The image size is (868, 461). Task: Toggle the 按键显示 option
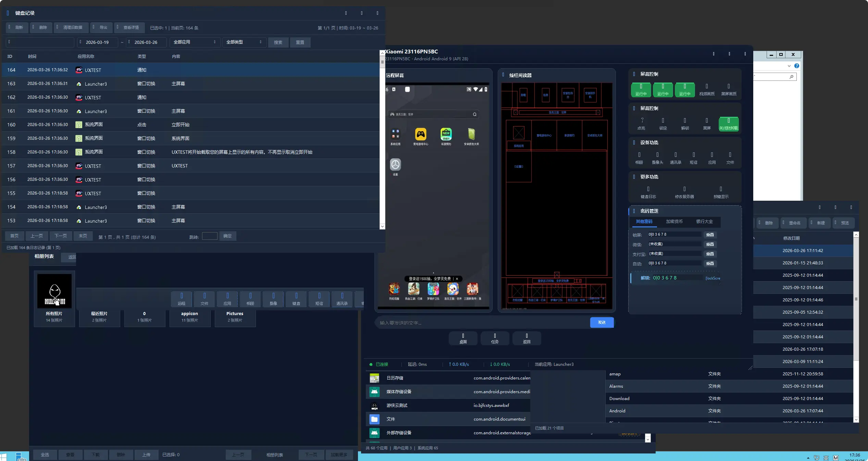pos(721,192)
